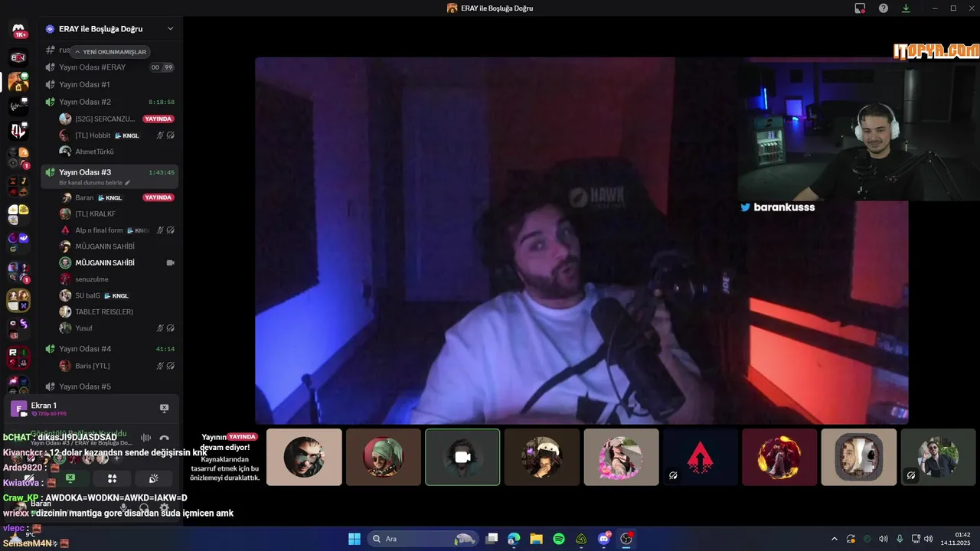980x551 pixels.
Task: Expand the ERAY ile Boşluğa Doğru server menu
Action: click(170, 29)
